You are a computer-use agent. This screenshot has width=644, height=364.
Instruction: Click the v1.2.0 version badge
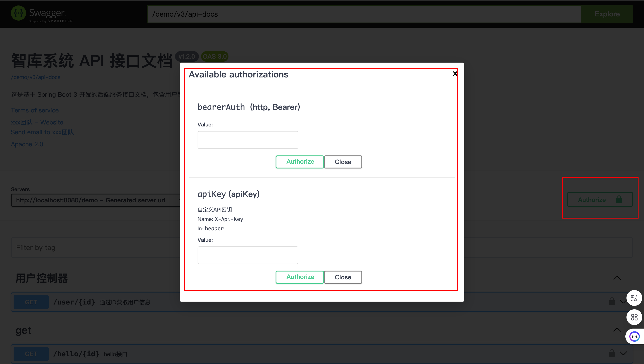[x=187, y=56]
